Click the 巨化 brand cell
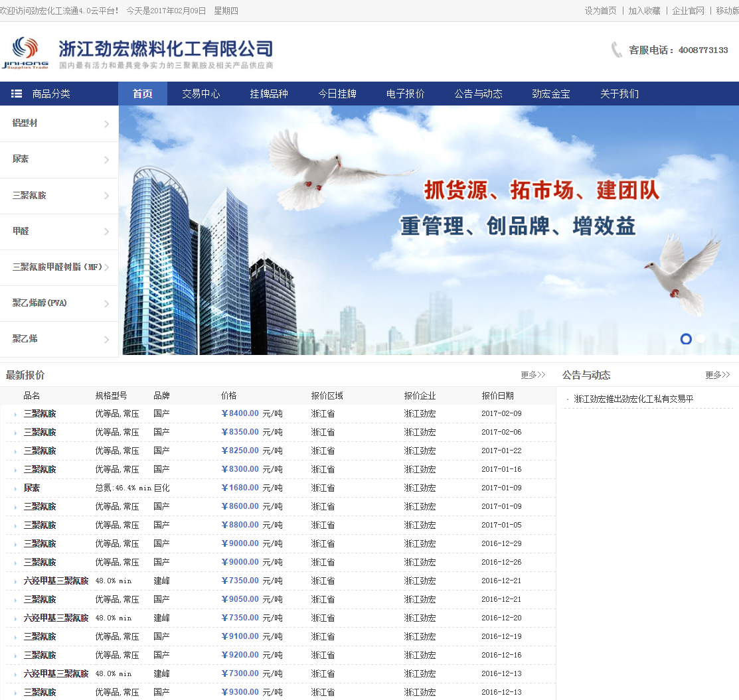739x700 pixels. (161, 488)
